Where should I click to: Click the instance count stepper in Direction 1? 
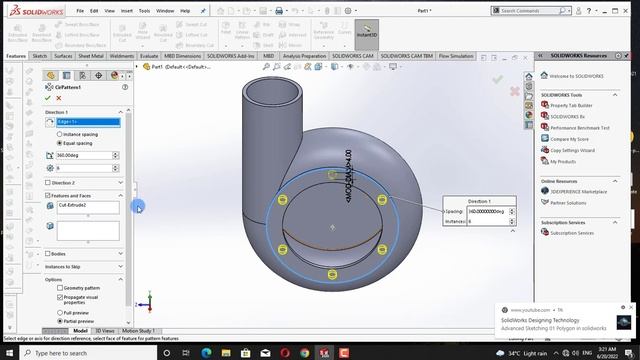[116, 168]
